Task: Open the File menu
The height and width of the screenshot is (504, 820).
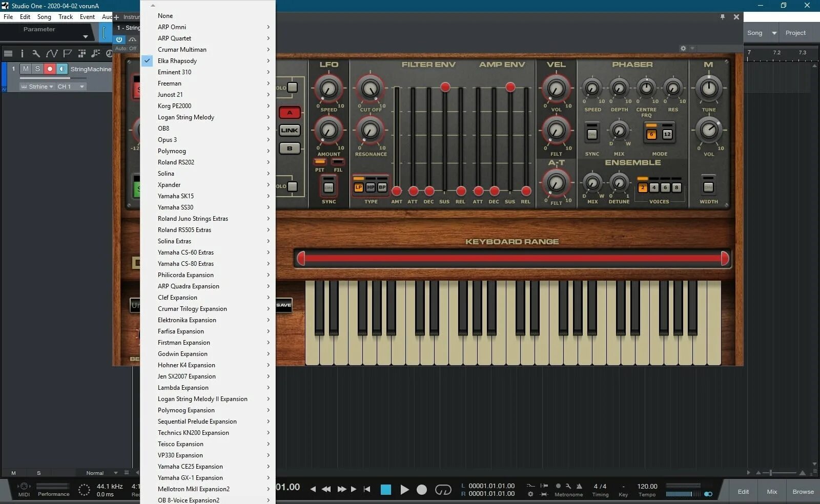Action: tap(8, 17)
